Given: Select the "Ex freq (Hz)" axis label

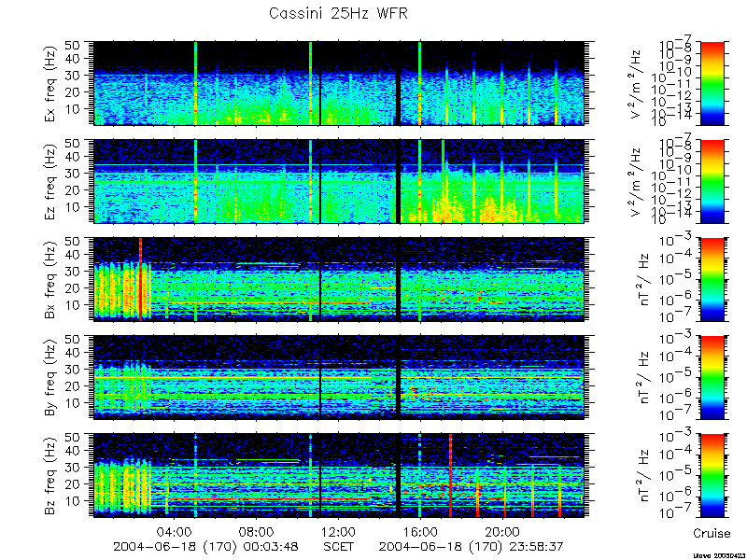Looking at the screenshot, I should point(50,83).
